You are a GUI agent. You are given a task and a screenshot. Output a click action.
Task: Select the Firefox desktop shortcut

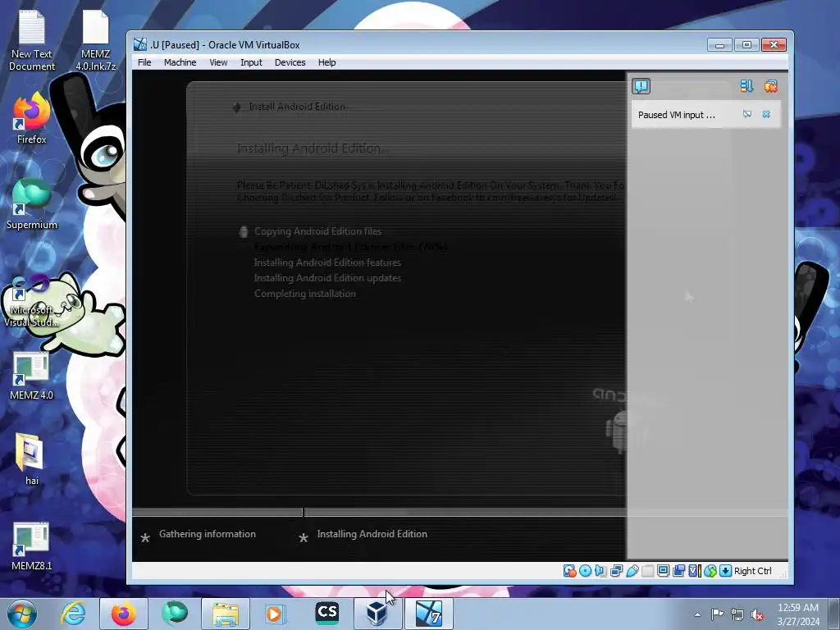32,118
